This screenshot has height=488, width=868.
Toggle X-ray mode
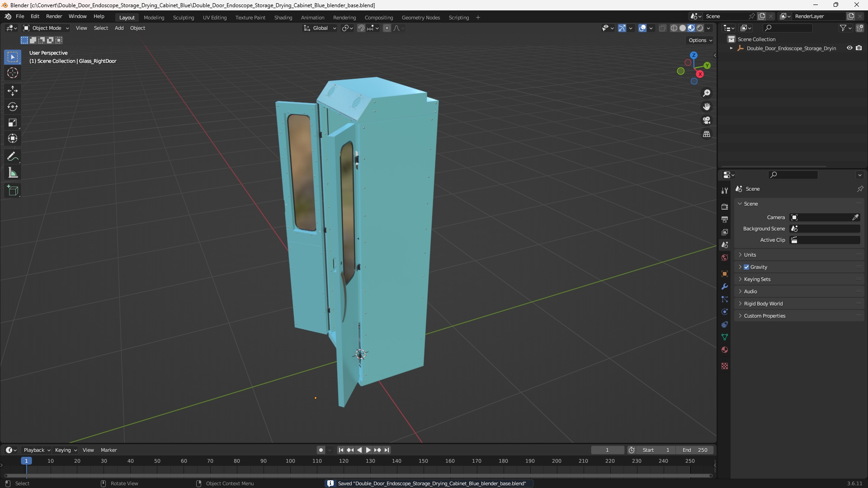pos(663,28)
